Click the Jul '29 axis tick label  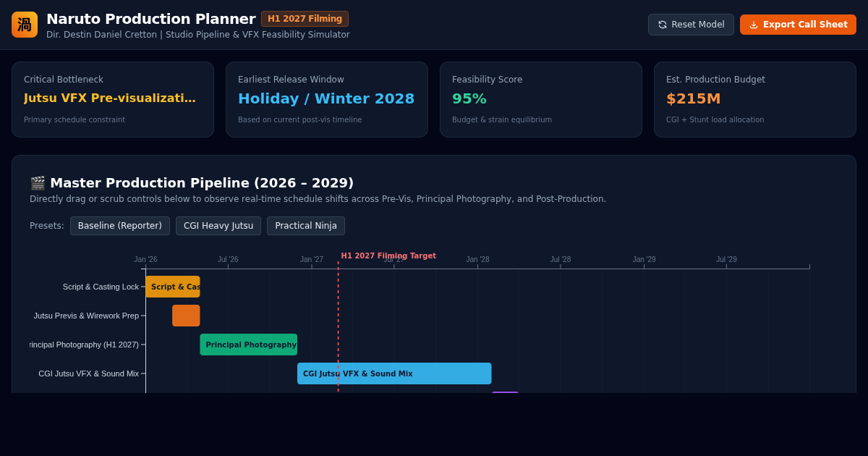[x=726, y=260]
